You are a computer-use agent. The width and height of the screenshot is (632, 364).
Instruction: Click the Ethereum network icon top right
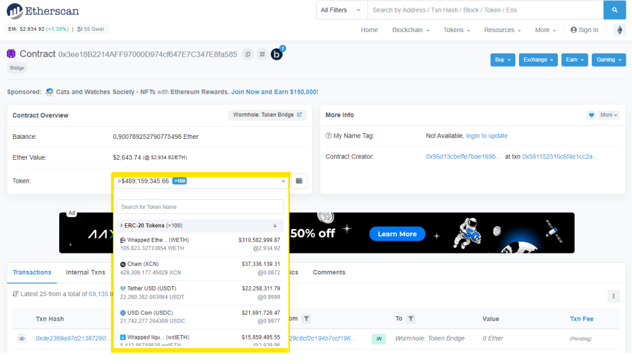pyautogui.click(x=620, y=30)
